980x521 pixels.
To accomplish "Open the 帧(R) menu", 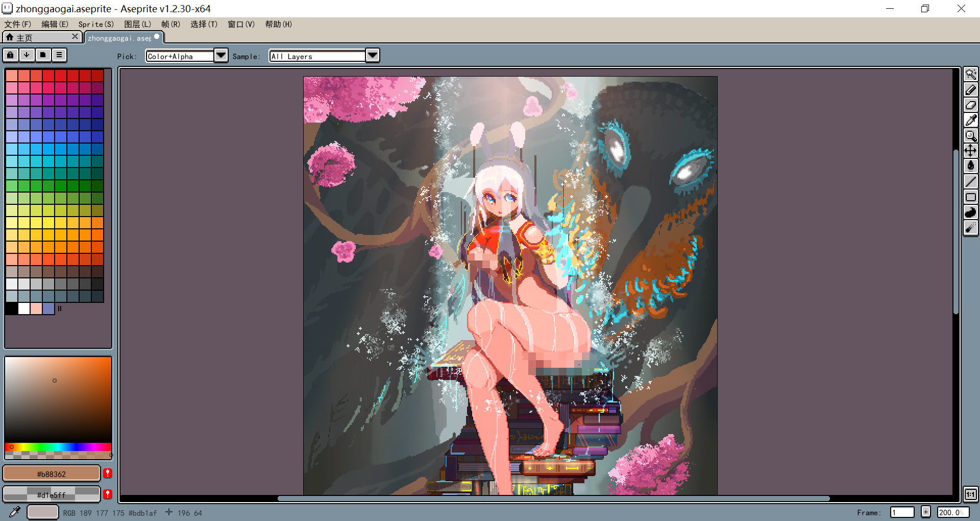I will 170,24.
